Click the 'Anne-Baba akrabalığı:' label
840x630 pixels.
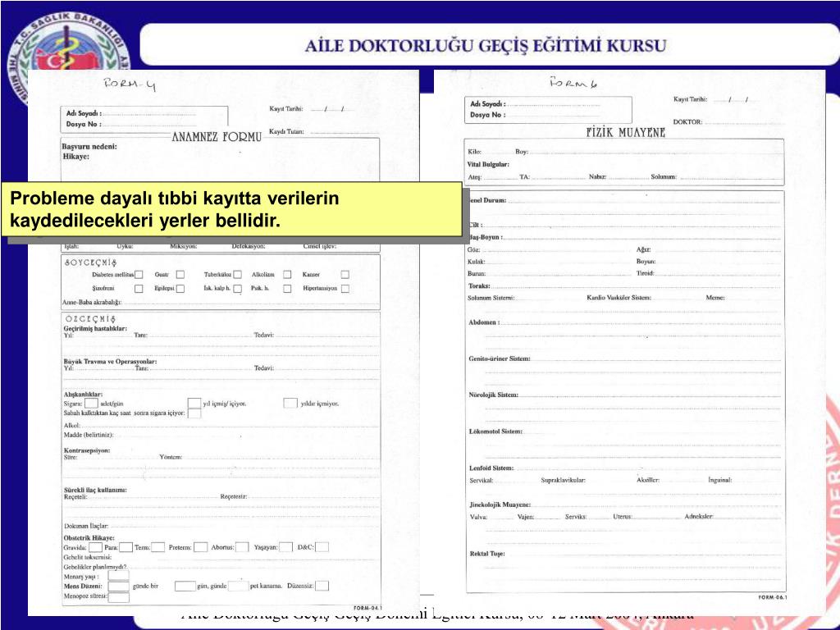point(92,302)
